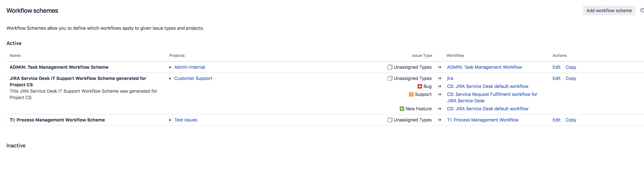Click the red Bug issue type icon

(x=420, y=86)
